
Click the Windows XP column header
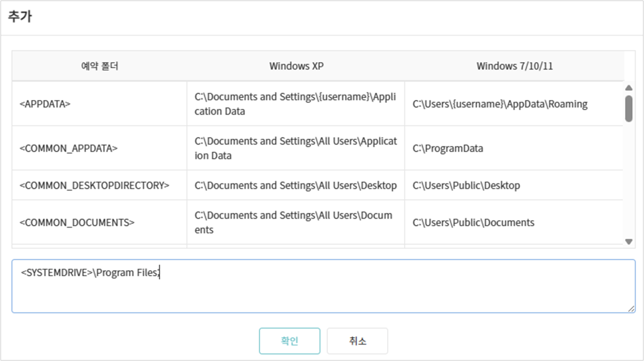point(296,66)
